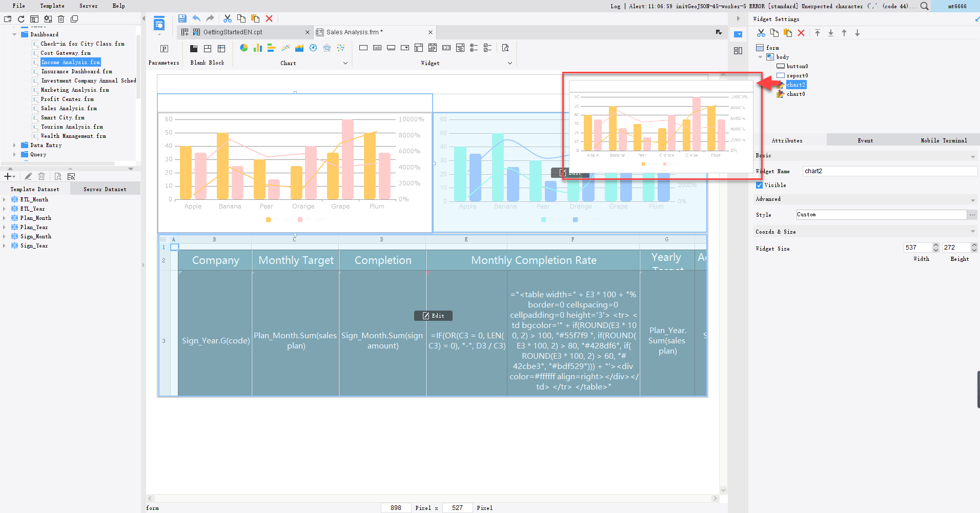980x513 pixels.
Task: Delete chart2 using the red X icon
Action: 801,32
